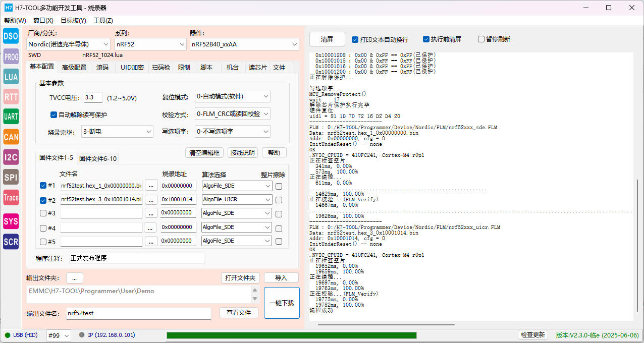Uncheck firmware file #1 checkbox
Image resolution: width=644 pixels, height=343 pixels.
tap(43, 186)
